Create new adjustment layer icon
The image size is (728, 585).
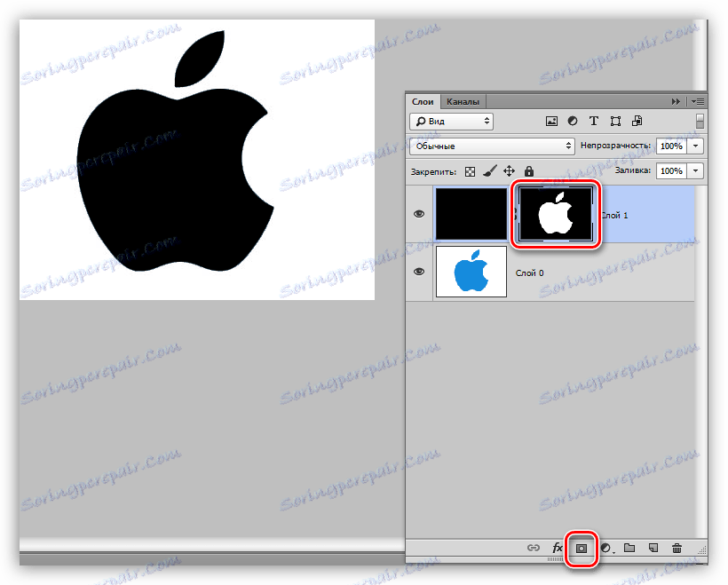click(x=606, y=549)
